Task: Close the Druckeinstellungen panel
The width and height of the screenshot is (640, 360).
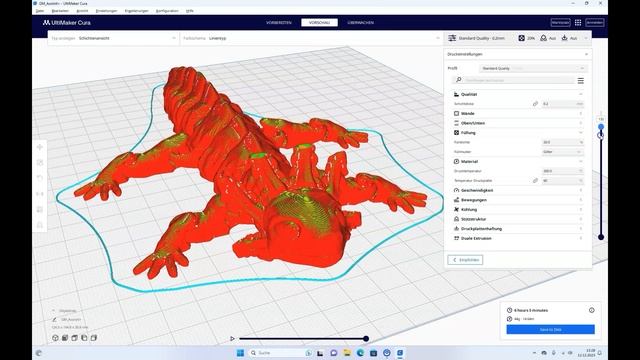Action: (x=587, y=54)
